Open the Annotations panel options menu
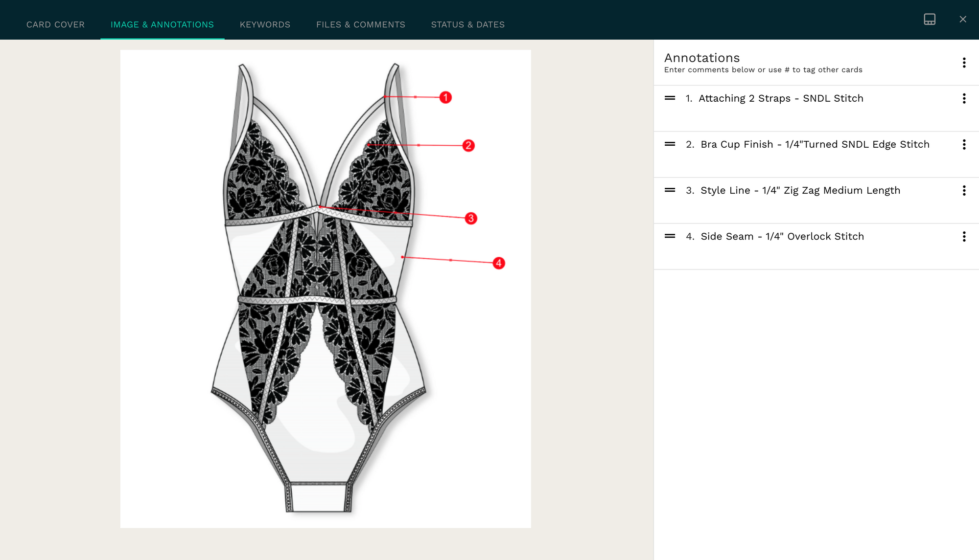Screen dimensions: 979x560 coord(964,63)
